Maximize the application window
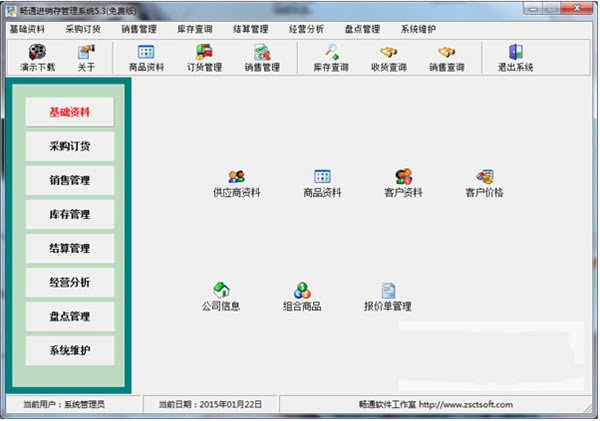 tap(551, 8)
